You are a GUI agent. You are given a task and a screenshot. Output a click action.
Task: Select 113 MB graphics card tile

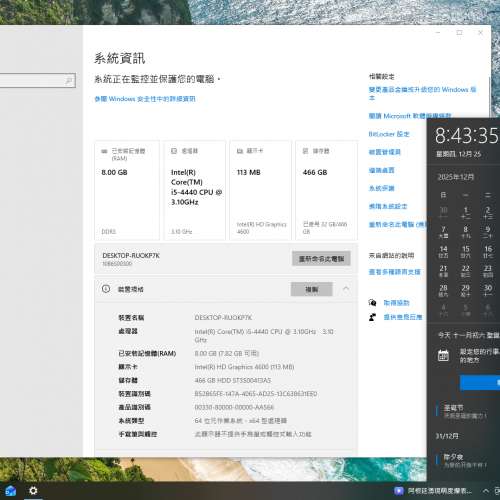coord(260,190)
